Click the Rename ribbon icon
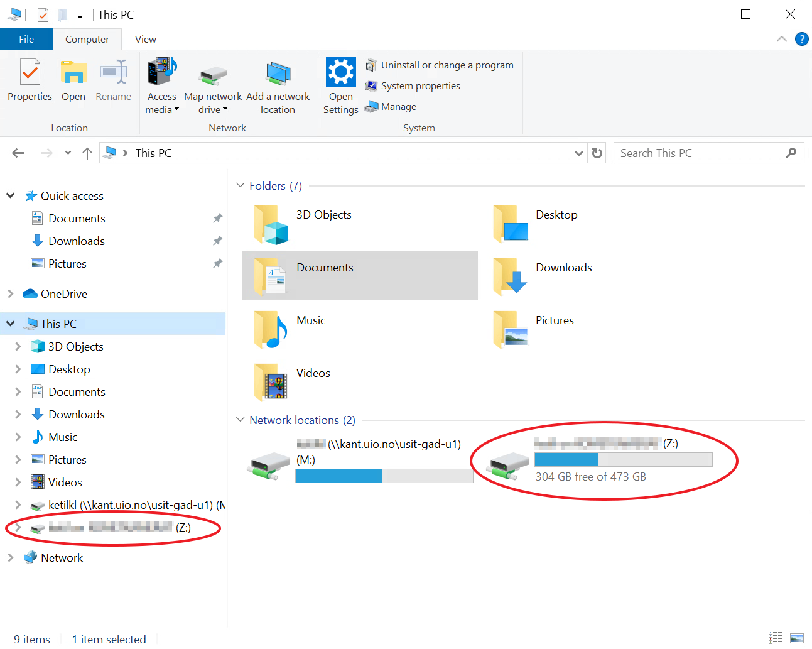The image size is (812, 649). coord(114,80)
